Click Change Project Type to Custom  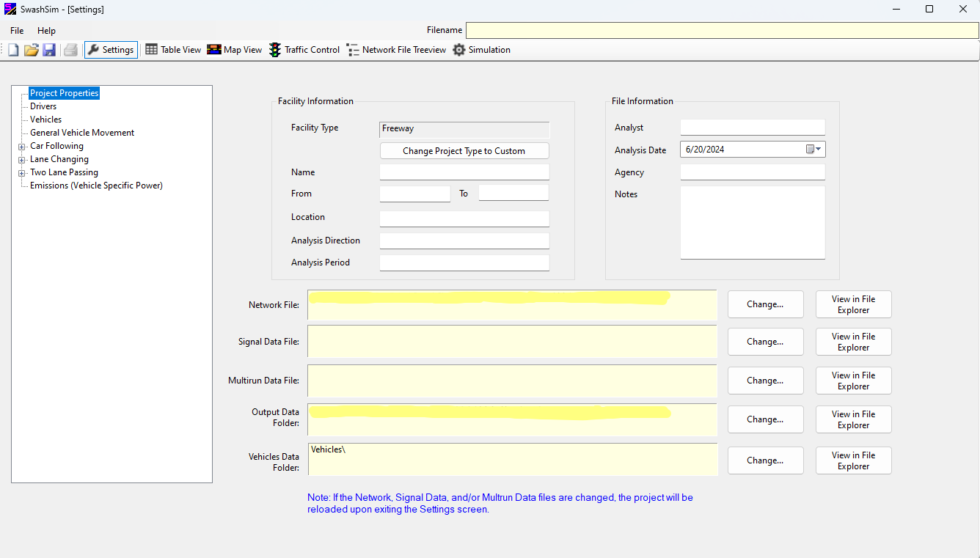[464, 151]
